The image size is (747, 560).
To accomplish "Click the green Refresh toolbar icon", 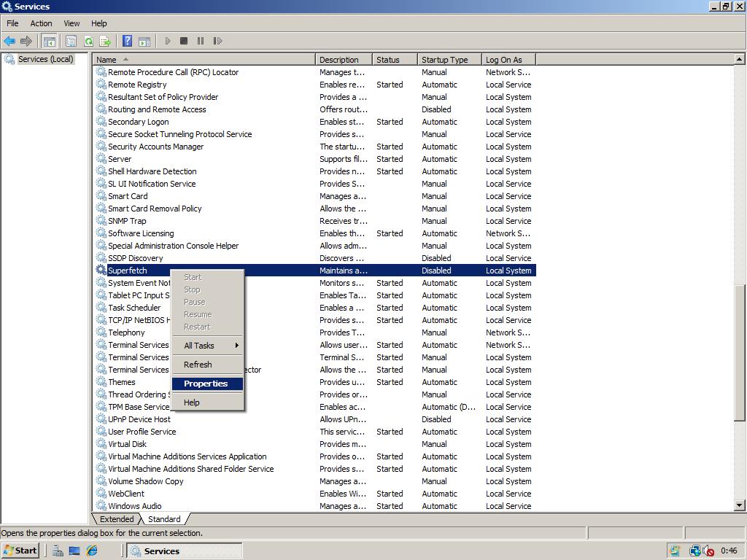I will pos(88,41).
